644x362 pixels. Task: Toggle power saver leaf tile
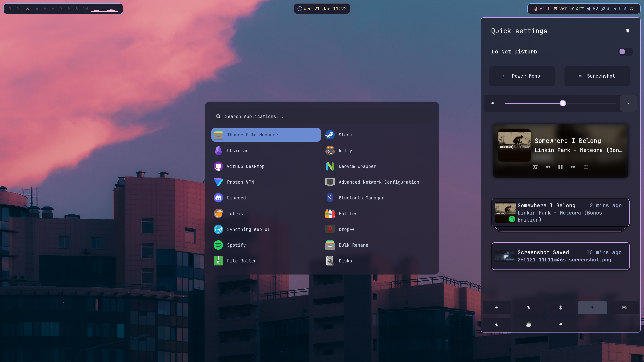click(x=560, y=324)
